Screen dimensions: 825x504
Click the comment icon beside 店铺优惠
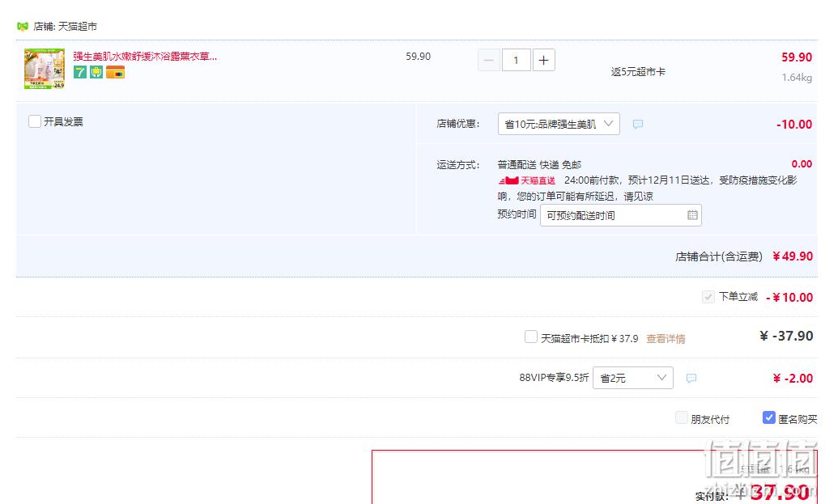[638, 125]
